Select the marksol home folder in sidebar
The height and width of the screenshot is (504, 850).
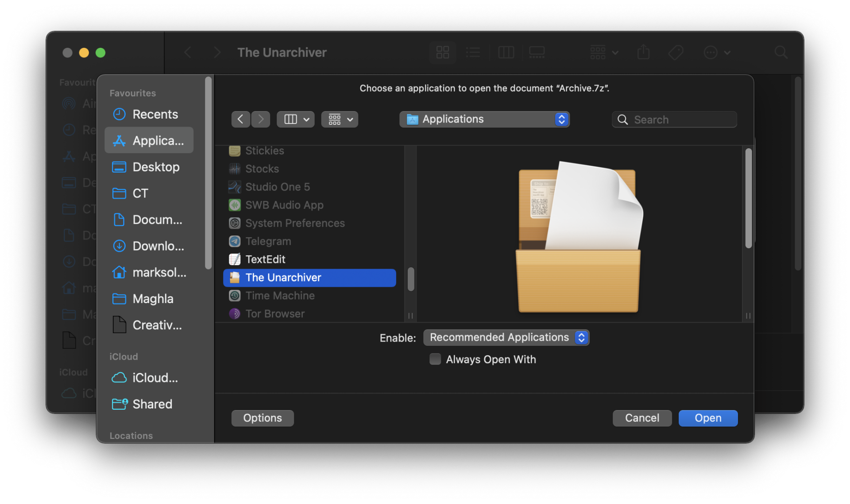tap(149, 272)
